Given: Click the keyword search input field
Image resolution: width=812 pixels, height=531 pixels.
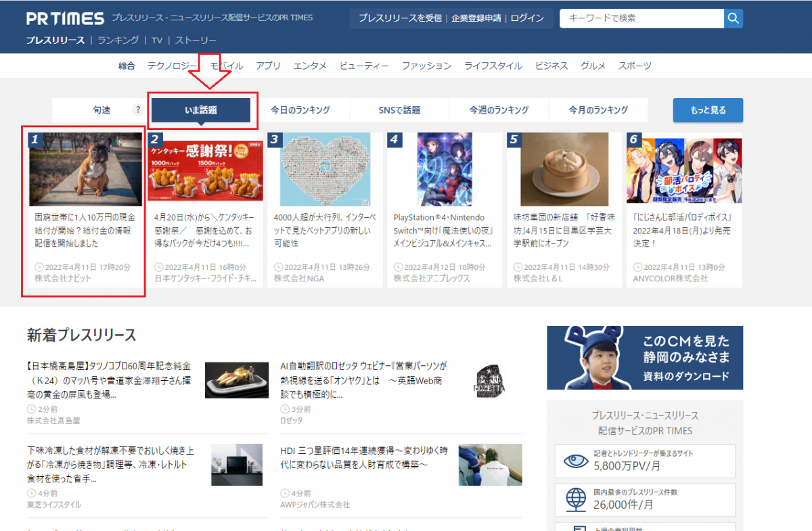Looking at the screenshot, I should (641, 18).
